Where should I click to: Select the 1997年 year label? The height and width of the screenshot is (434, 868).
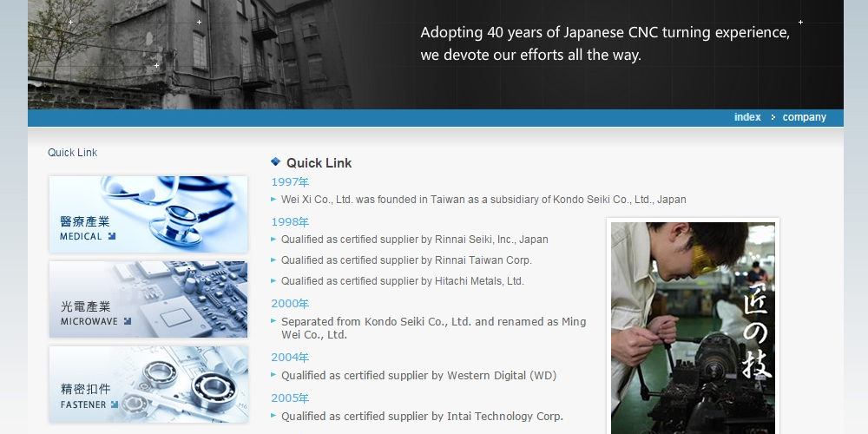pyautogui.click(x=290, y=182)
